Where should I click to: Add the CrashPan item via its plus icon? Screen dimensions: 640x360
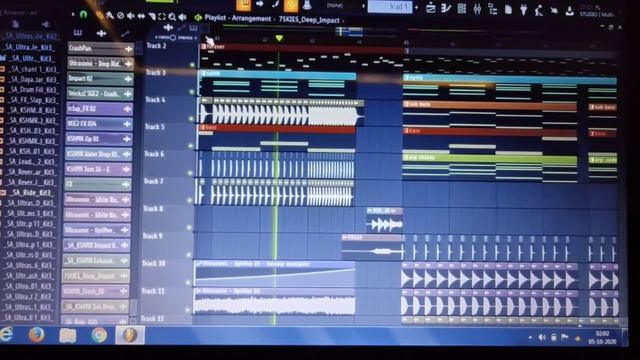[129, 49]
